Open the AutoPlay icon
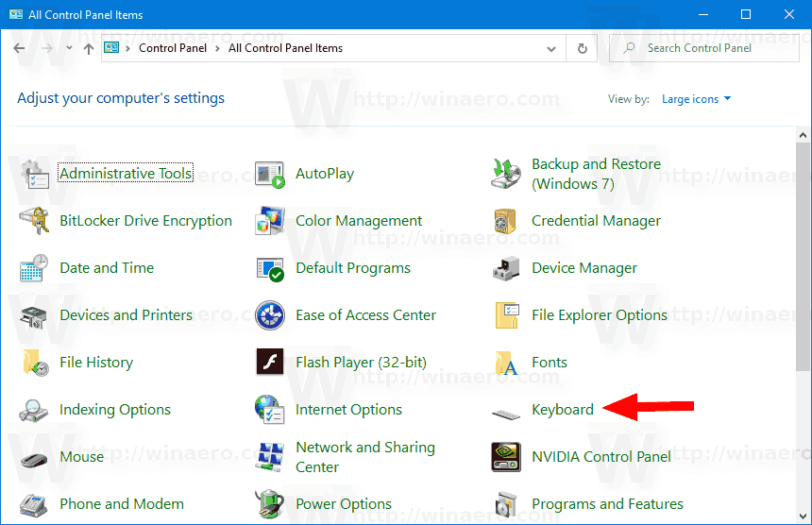 270,174
